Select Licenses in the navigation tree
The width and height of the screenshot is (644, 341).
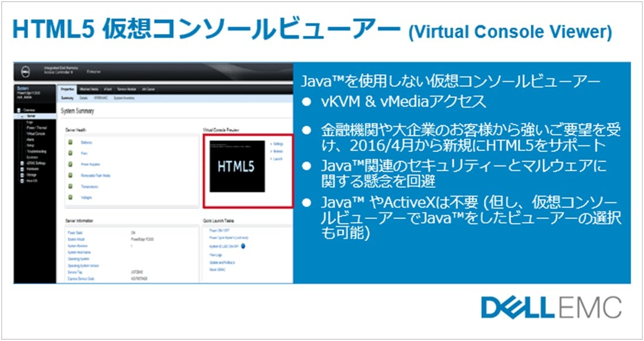coord(32,157)
